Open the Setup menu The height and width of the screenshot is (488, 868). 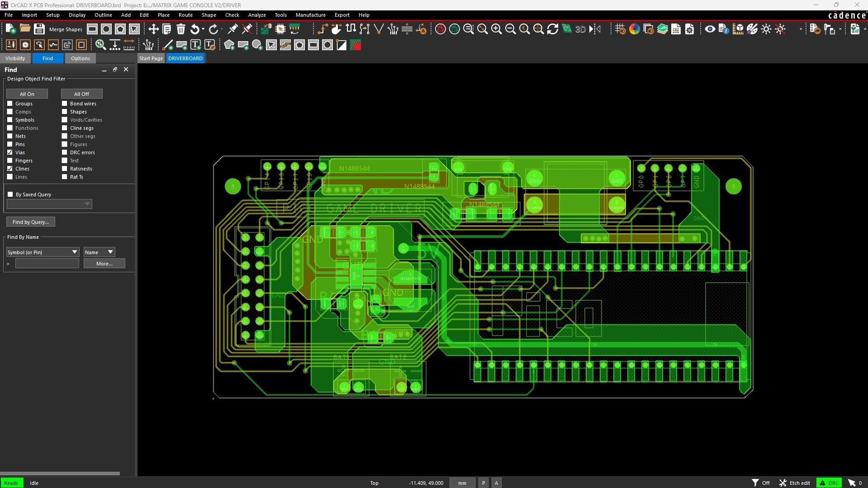point(52,15)
